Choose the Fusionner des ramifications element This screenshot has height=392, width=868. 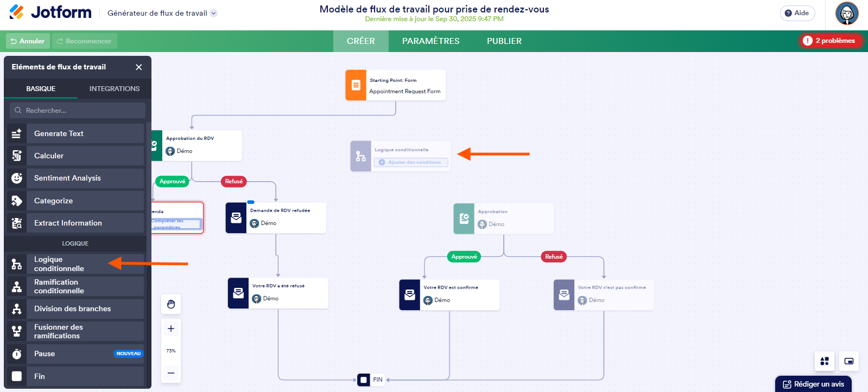58,331
